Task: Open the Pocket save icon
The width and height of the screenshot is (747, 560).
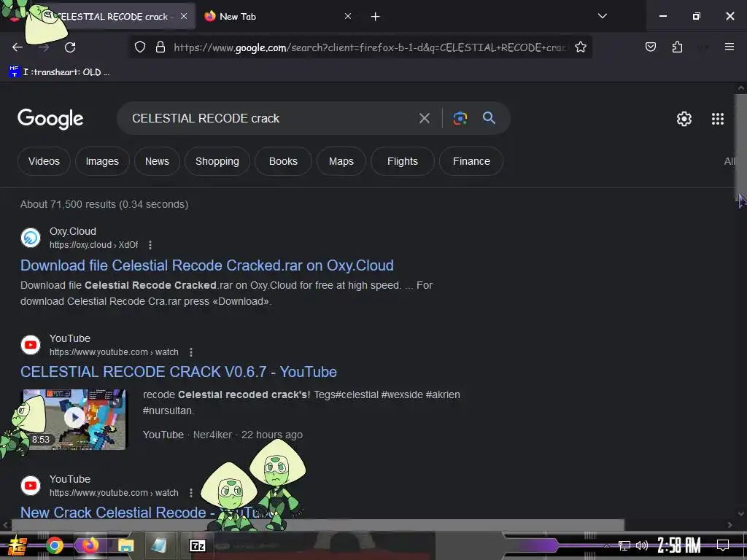Action: (650, 47)
